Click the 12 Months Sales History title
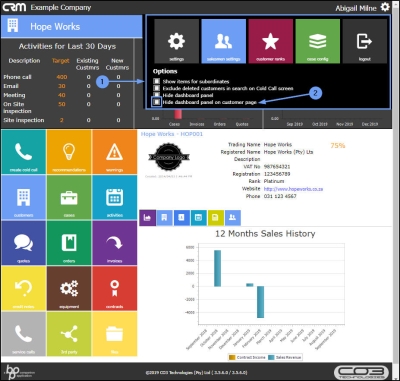This screenshot has width=400, height=381. (265, 234)
